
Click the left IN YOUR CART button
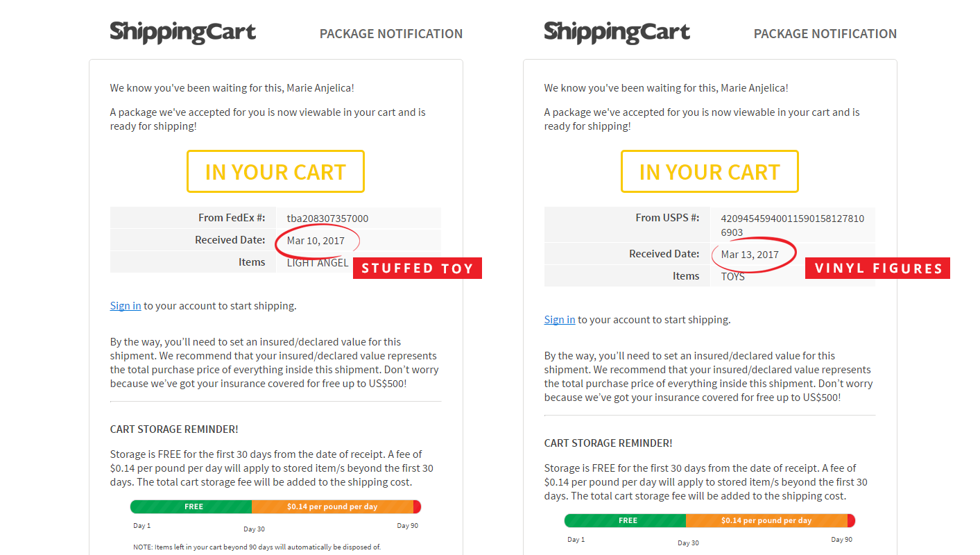(275, 171)
